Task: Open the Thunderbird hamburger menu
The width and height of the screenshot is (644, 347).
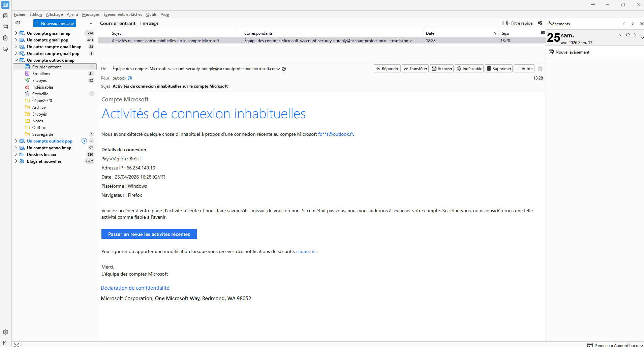Action: pyautogui.click(x=593, y=5)
